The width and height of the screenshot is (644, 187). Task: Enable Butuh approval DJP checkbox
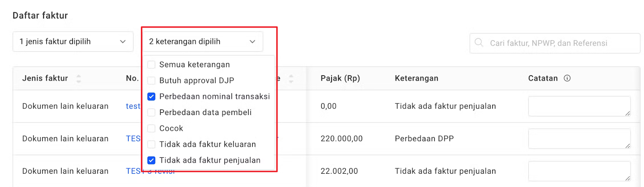151,80
